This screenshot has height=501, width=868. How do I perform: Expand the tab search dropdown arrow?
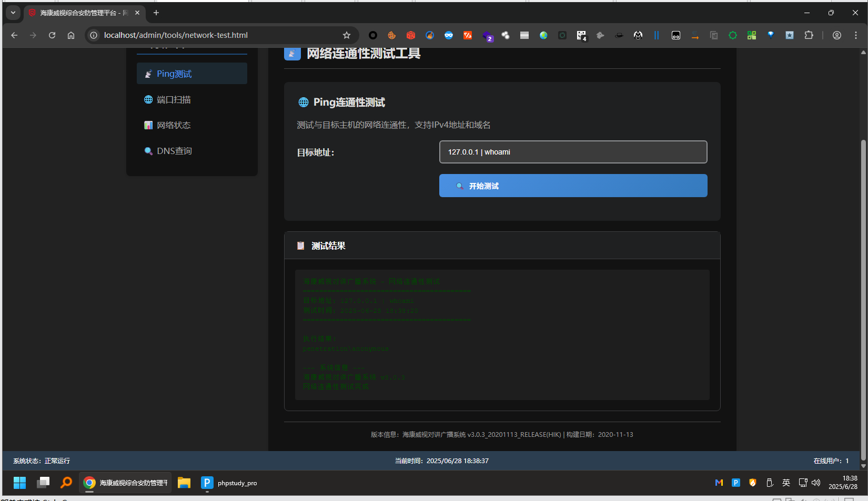coord(13,13)
